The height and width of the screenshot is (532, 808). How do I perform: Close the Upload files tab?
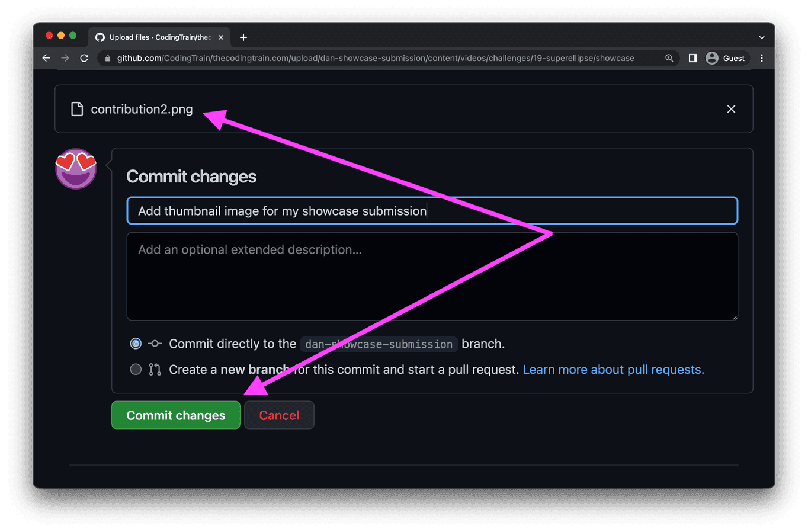pos(221,37)
